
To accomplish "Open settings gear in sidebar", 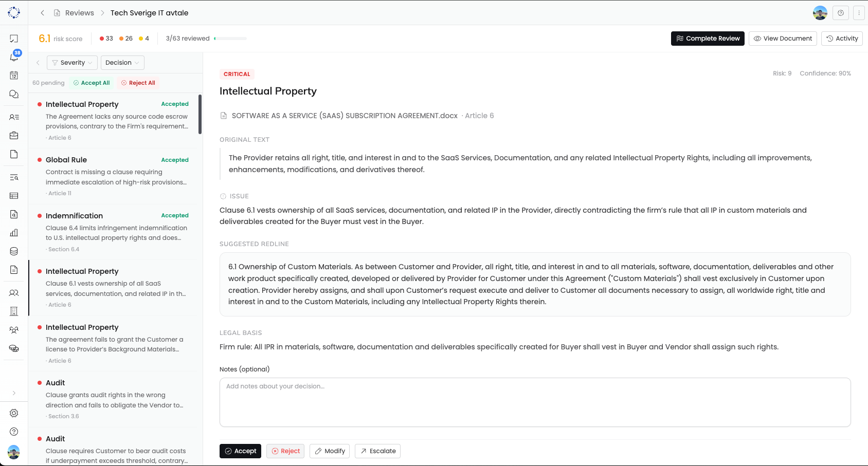I will pyautogui.click(x=14, y=413).
